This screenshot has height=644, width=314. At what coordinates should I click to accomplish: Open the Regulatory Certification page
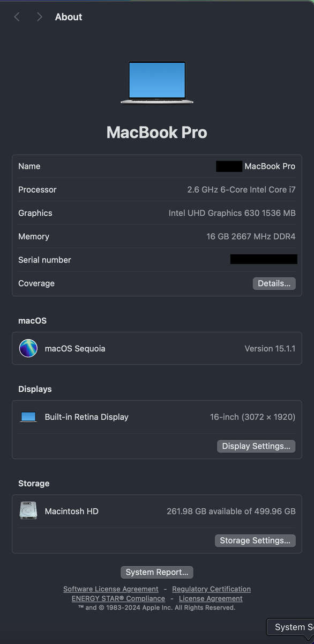pos(211,589)
